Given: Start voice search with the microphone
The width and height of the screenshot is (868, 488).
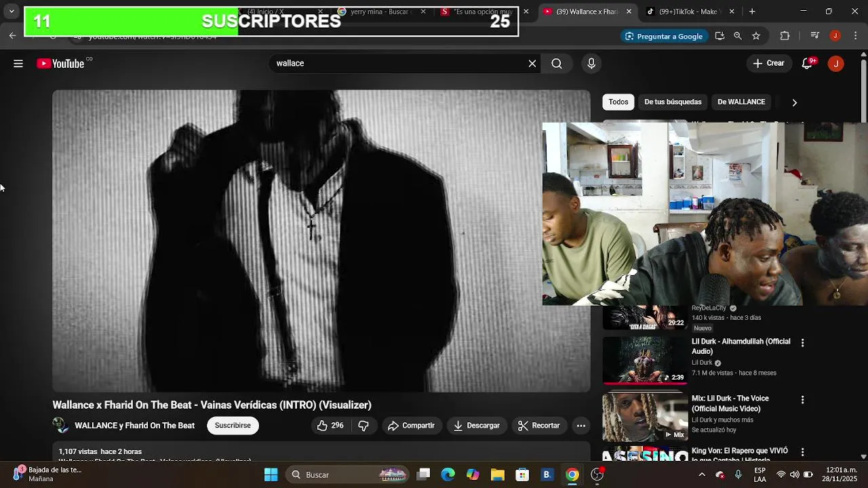Looking at the screenshot, I should pos(591,63).
